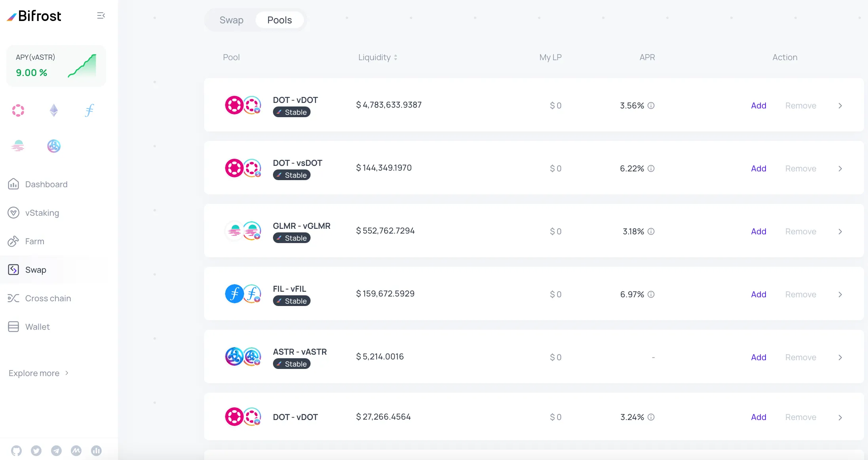Open vStaking from the sidebar
868x460 pixels.
(42, 213)
